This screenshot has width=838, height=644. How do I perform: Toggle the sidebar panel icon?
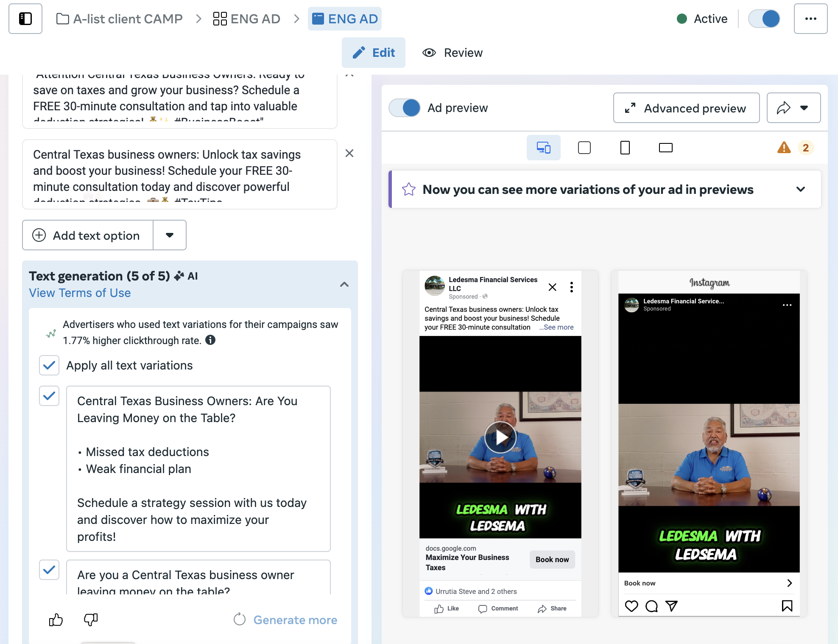tap(25, 19)
